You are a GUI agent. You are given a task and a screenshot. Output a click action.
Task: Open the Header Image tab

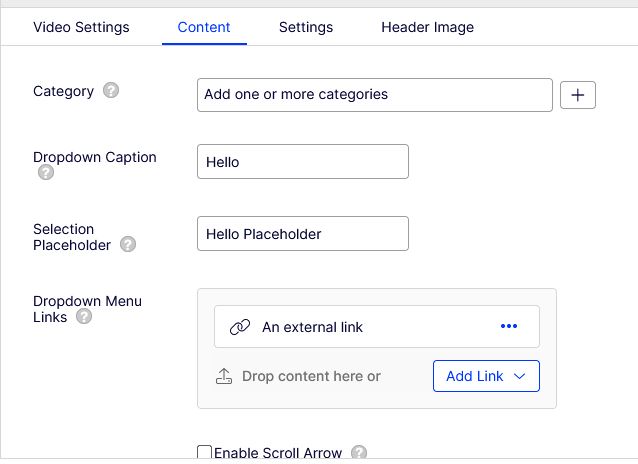[x=427, y=27]
